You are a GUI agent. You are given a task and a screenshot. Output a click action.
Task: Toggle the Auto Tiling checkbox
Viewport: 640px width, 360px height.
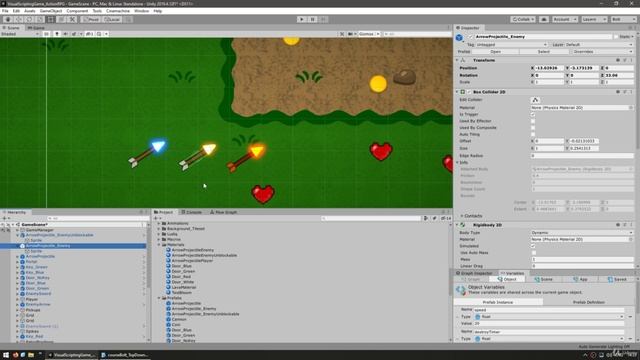tap(533, 134)
